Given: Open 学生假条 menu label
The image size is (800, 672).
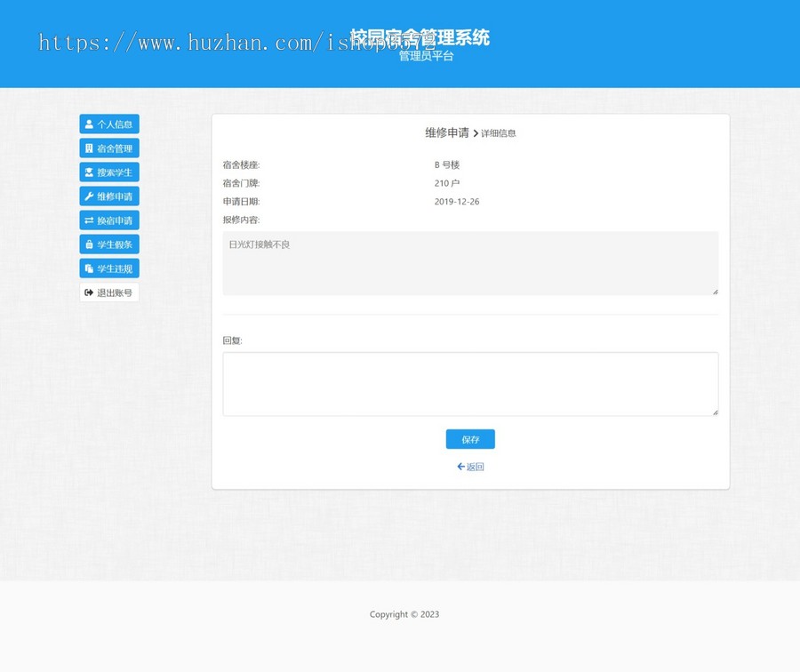Looking at the screenshot, I should pos(115,244).
